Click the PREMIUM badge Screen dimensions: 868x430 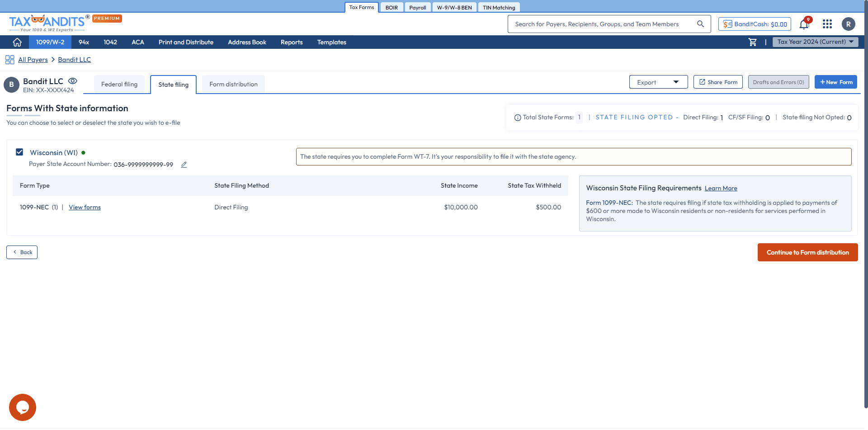click(107, 19)
